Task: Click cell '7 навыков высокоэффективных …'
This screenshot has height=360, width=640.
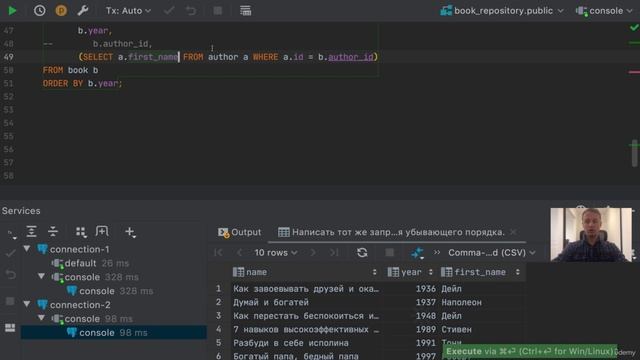Action: point(306,329)
